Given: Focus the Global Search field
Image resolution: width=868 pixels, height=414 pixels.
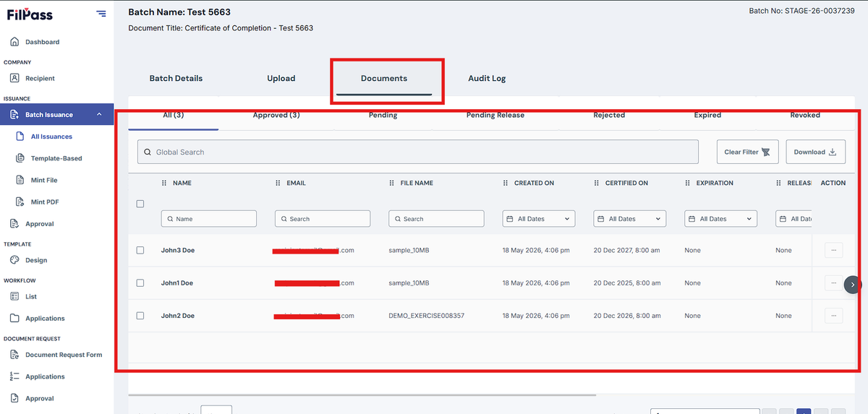Looking at the screenshot, I should click(418, 152).
